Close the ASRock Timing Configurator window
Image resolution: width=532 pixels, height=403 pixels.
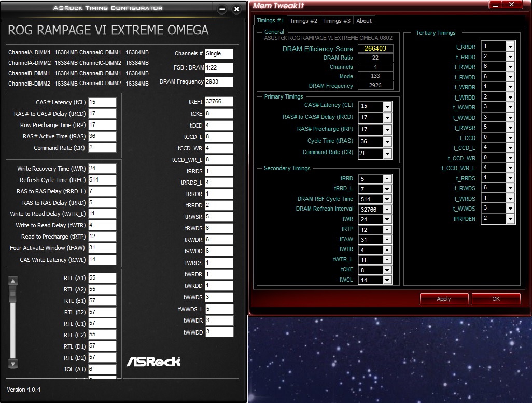[x=237, y=9]
